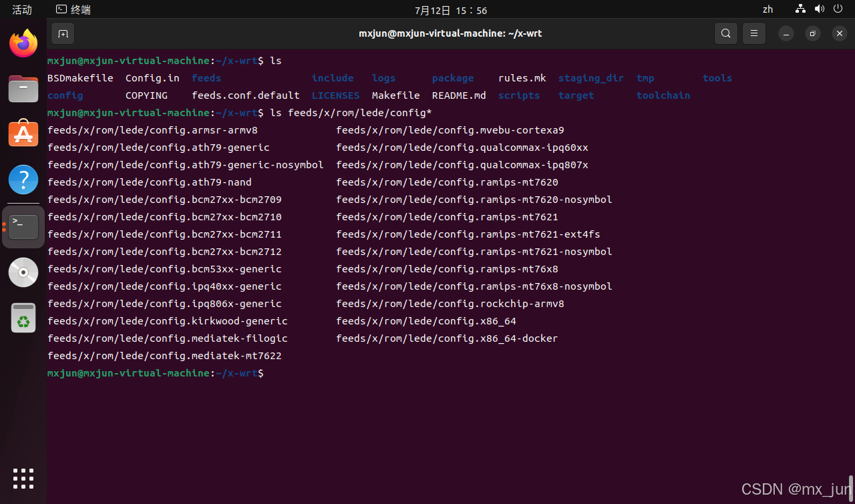The width and height of the screenshot is (855, 504).
Task: Open a new terminal tab
Action: tap(63, 33)
